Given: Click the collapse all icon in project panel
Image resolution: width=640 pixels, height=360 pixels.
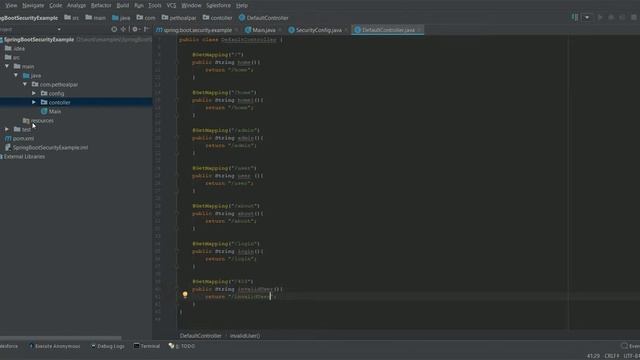Looking at the screenshot, I should coord(123,29).
